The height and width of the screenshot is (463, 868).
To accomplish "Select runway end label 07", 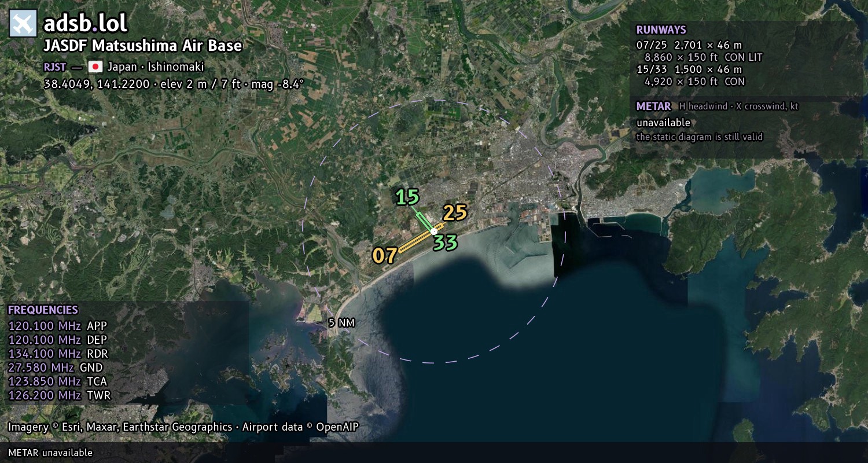I will 385,256.
